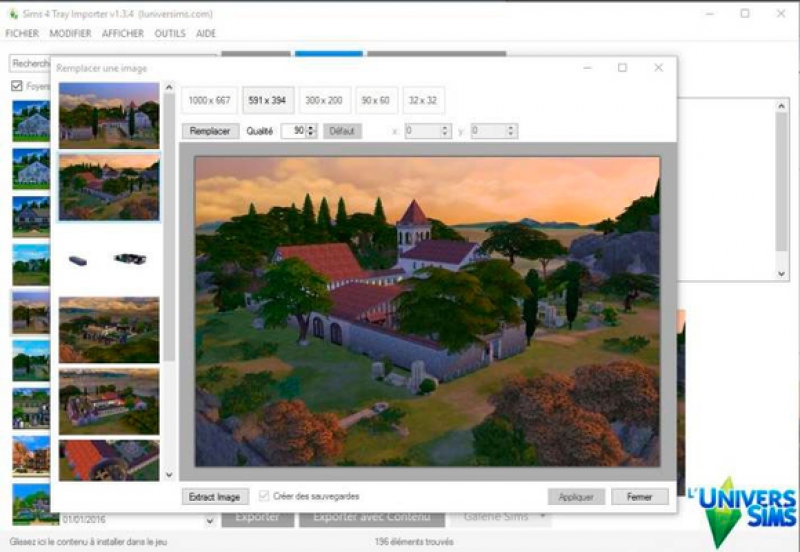Click the x offset spinner arrows
Image resolution: width=800 pixels, height=552 pixels.
[445, 131]
